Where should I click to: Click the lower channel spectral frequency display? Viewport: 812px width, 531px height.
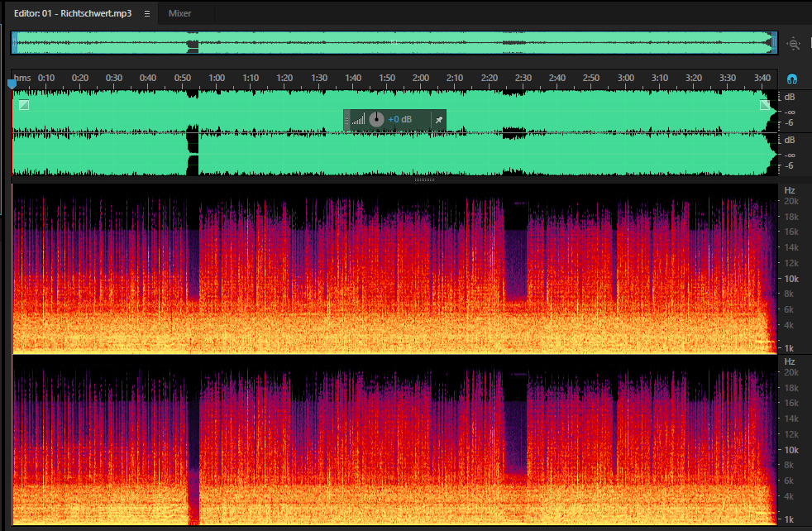[x=394, y=440]
